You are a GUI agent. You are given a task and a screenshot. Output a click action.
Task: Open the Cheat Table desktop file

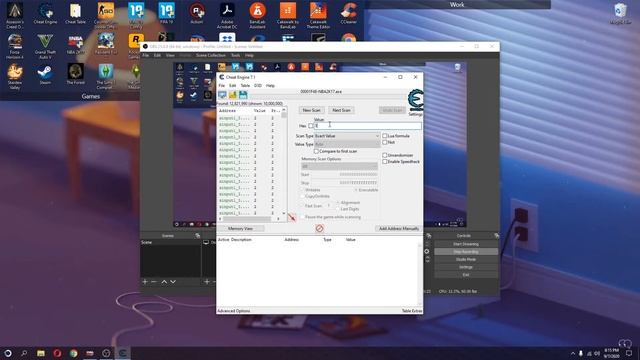pyautogui.click(x=76, y=14)
